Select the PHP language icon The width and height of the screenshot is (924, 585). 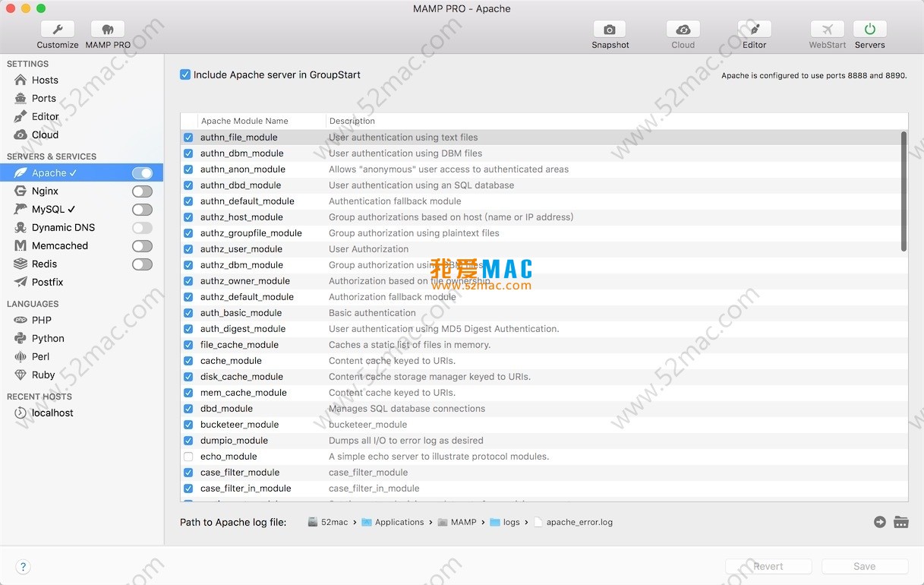20,320
